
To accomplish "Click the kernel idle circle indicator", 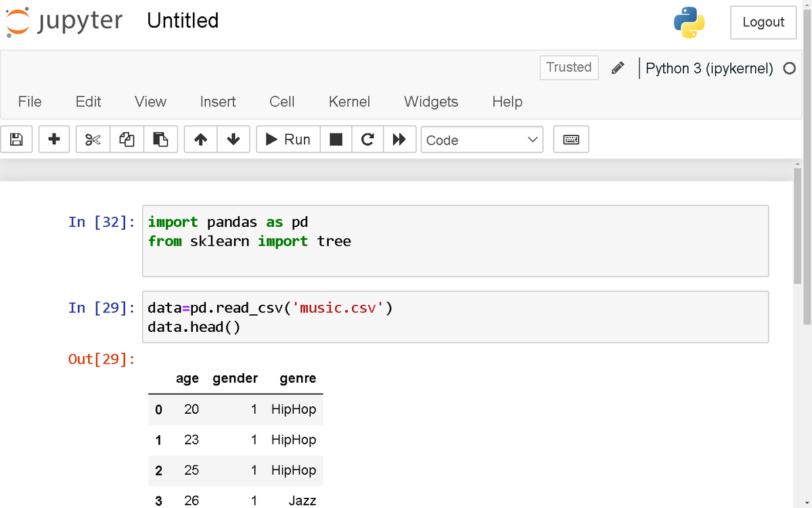I will pos(789,68).
